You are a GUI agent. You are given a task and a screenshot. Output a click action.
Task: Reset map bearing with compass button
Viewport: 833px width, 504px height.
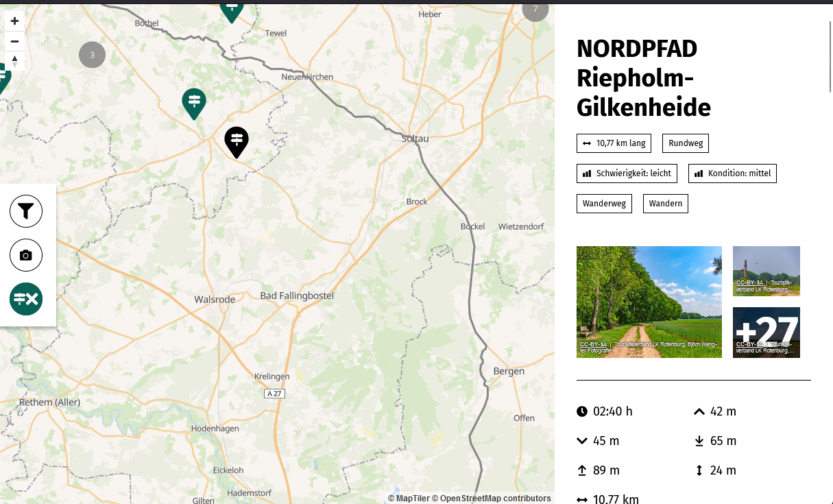tap(14, 60)
